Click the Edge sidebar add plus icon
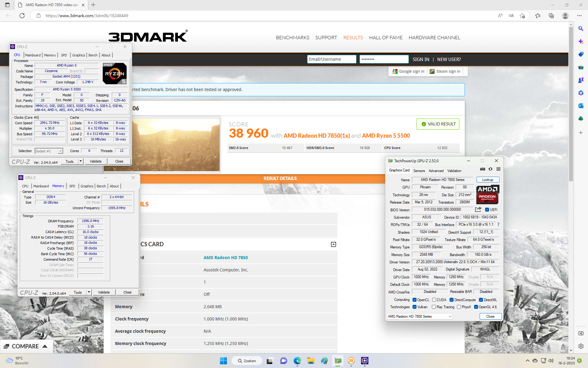The width and height of the screenshot is (588, 368). pyautogui.click(x=581, y=133)
